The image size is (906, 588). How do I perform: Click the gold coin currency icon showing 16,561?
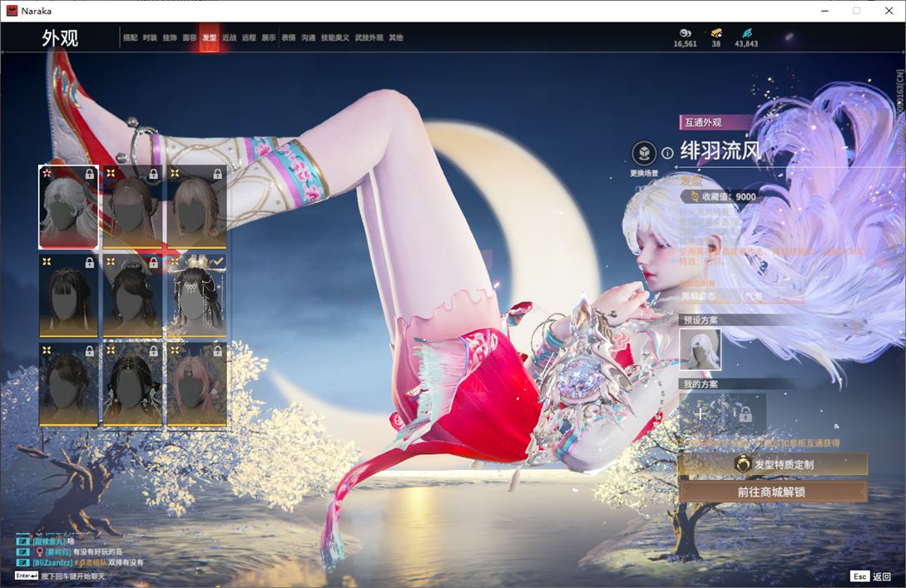pyautogui.click(x=686, y=33)
